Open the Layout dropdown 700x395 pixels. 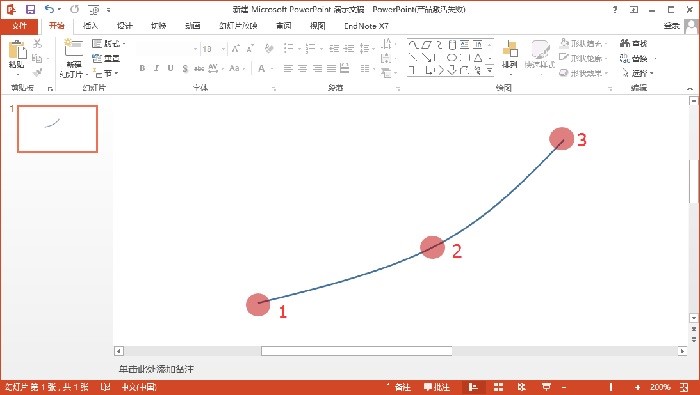pyautogui.click(x=108, y=44)
